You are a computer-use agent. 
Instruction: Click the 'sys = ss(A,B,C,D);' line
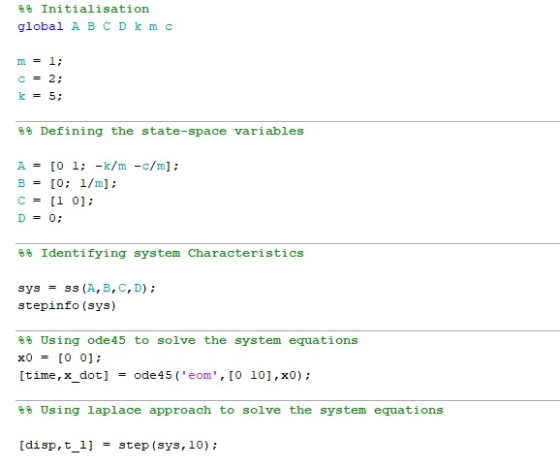tap(87, 288)
